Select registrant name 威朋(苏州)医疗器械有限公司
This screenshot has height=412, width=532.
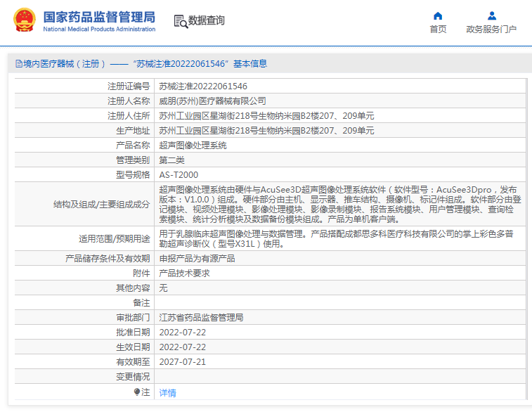(x=212, y=101)
